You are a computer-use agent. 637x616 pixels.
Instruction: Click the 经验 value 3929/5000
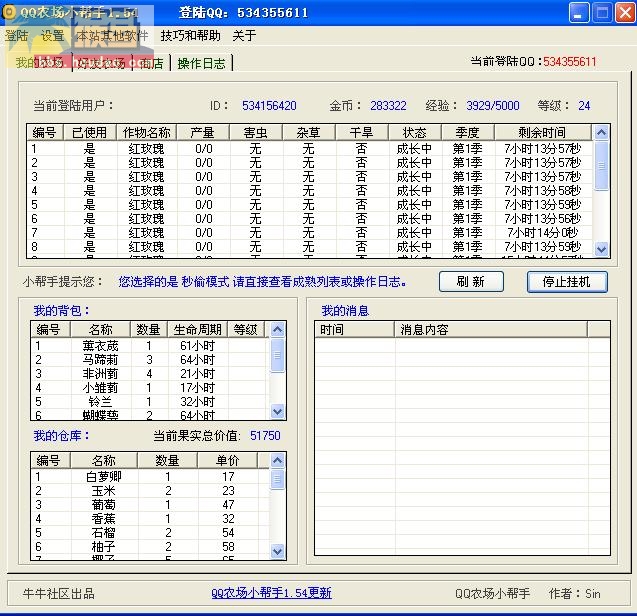[x=493, y=106]
